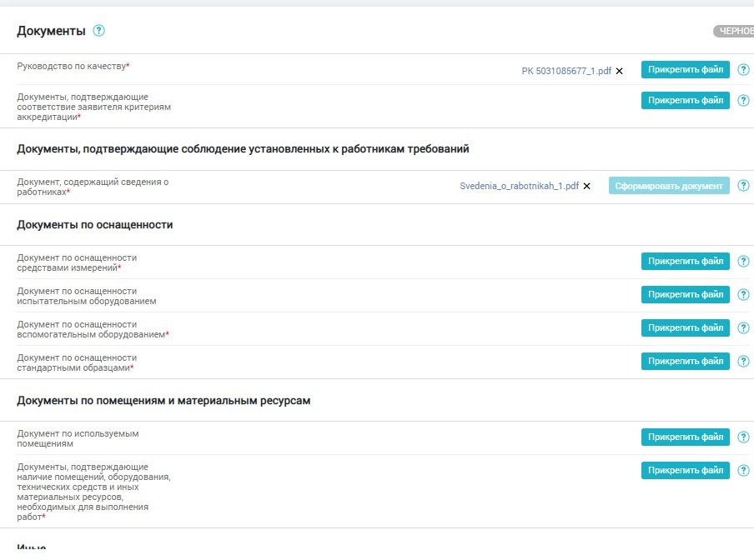754x560 pixels.
Task: Open PK 5031085677_1.pdf file link
Action: [x=566, y=71]
